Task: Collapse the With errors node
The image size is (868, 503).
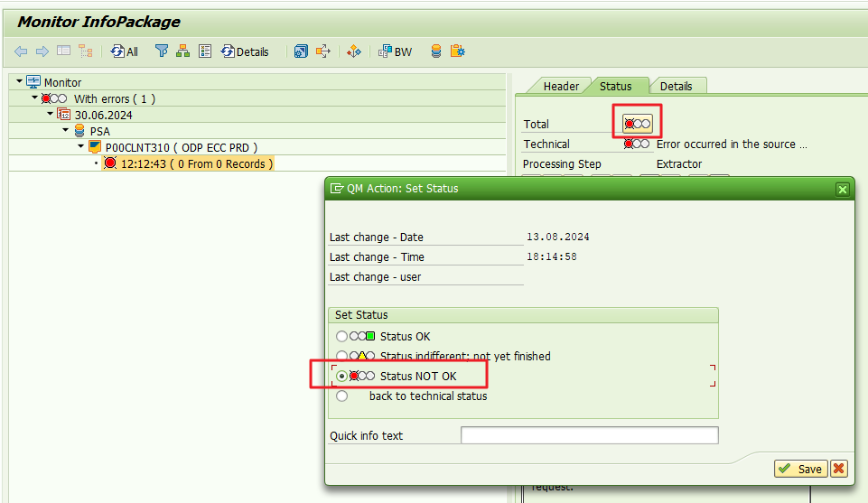Action: click(x=35, y=98)
